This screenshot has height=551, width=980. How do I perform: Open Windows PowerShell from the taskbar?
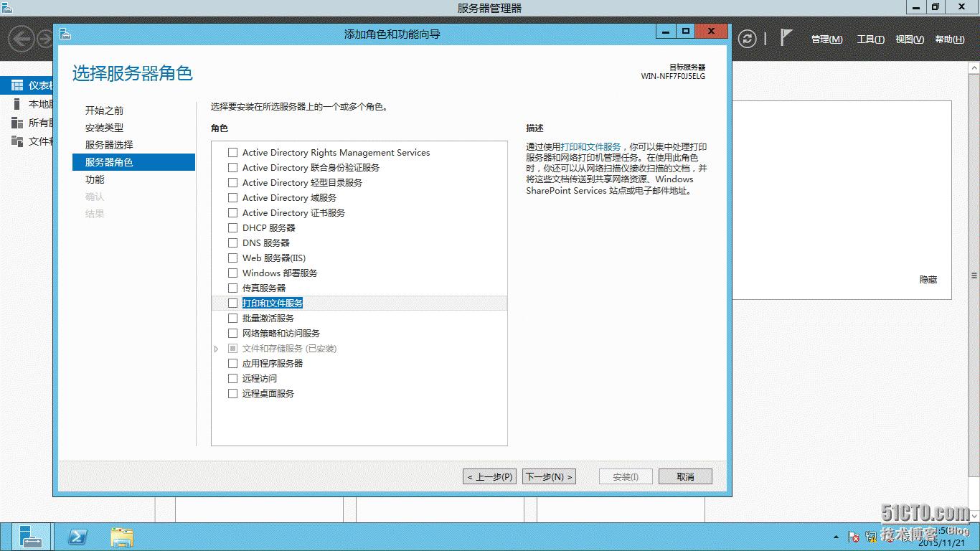(77, 537)
